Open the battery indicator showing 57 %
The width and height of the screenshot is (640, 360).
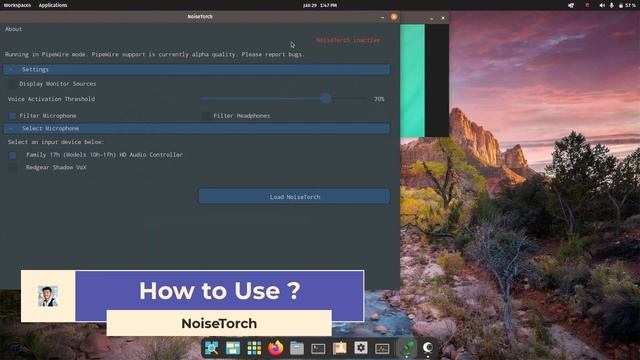tap(627, 5)
